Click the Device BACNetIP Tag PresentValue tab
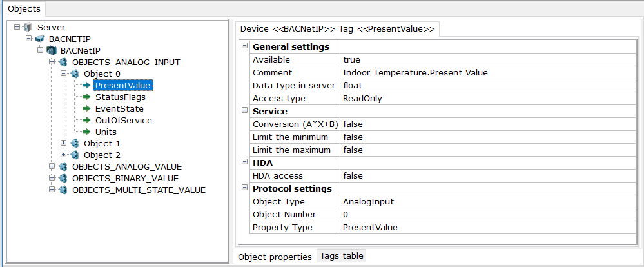The image size is (644, 267). pos(337,29)
